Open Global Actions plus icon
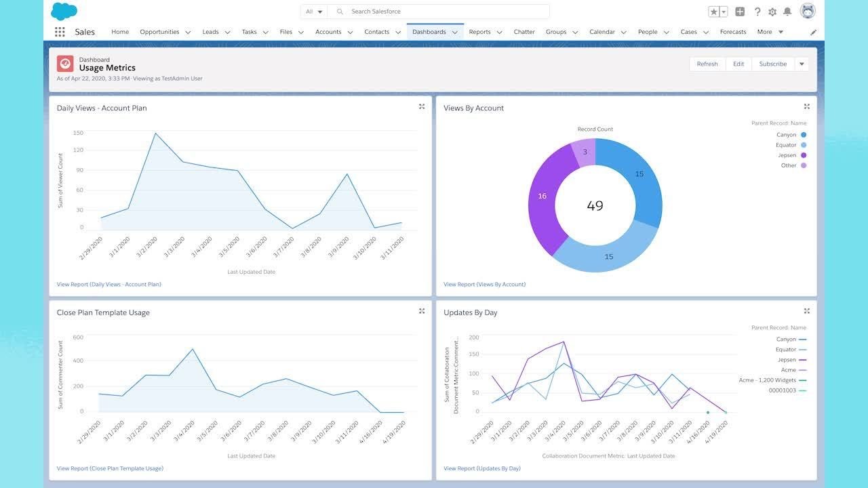The width and height of the screenshot is (868, 488). coord(740,12)
